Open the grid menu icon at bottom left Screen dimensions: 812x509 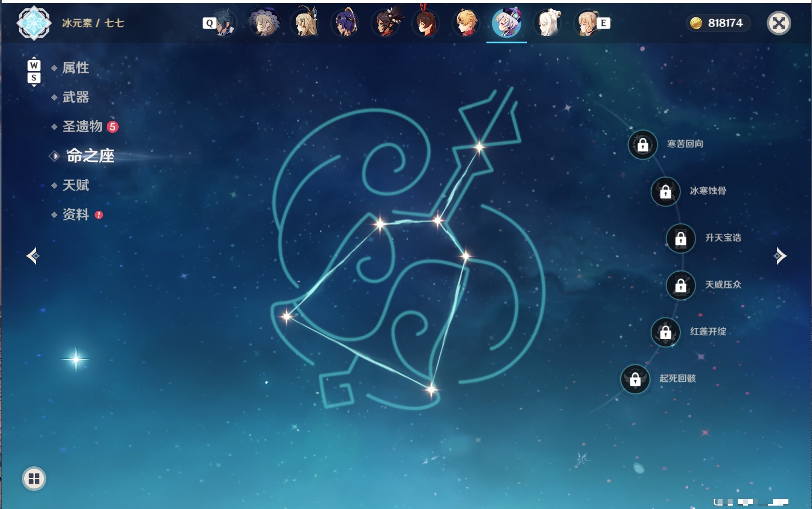(34, 479)
